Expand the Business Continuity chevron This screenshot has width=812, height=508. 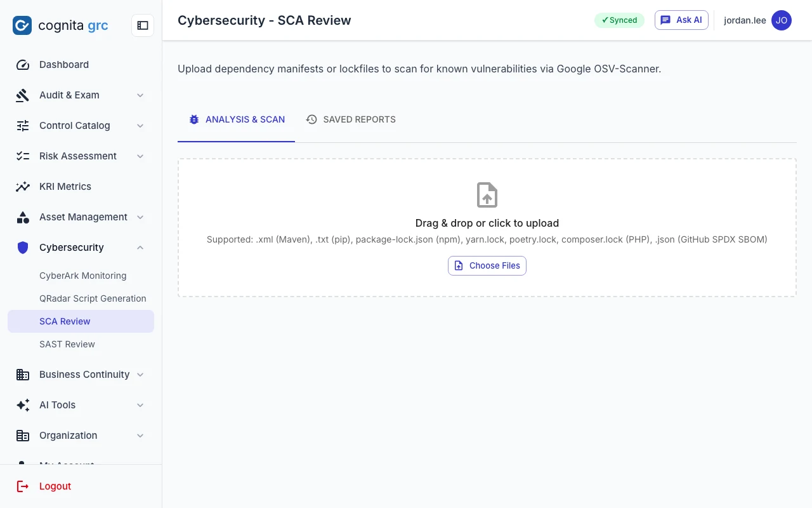point(140,375)
